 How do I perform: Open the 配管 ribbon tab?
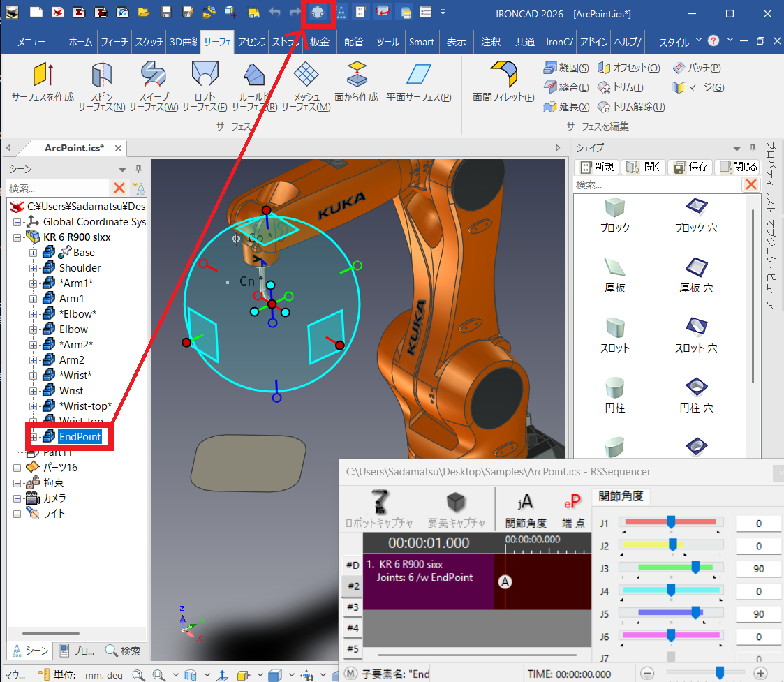coord(354,42)
